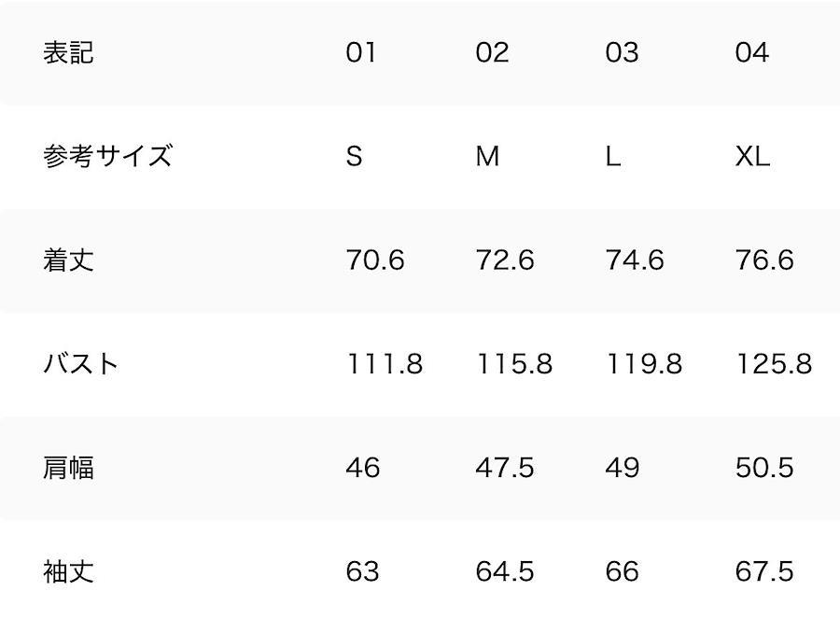Click the 表記 row header
This screenshot has height=633, width=840.
(x=68, y=52)
